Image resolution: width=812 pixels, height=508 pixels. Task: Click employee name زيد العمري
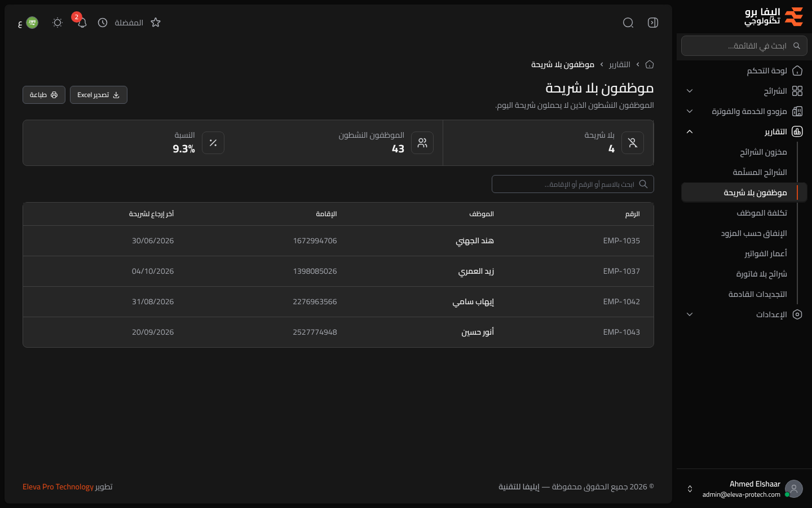point(476,271)
